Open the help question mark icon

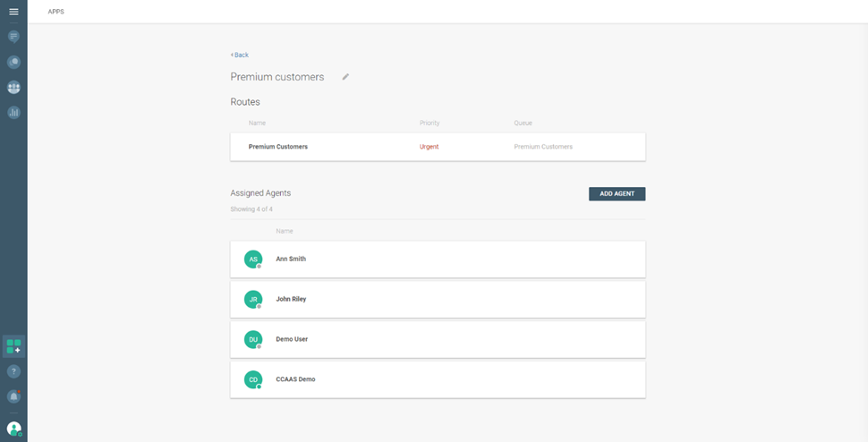pyautogui.click(x=13, y=371)
